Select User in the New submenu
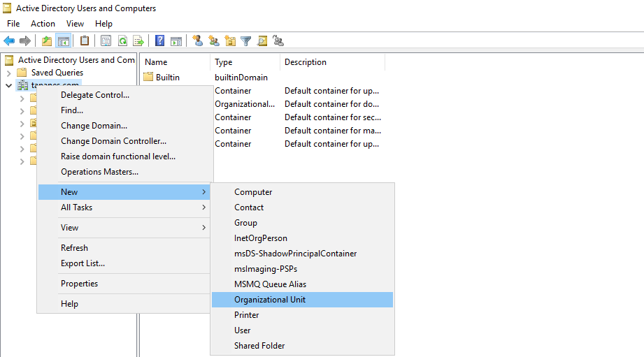The height and width of the screenshot is (357, 644). point(243,330)
